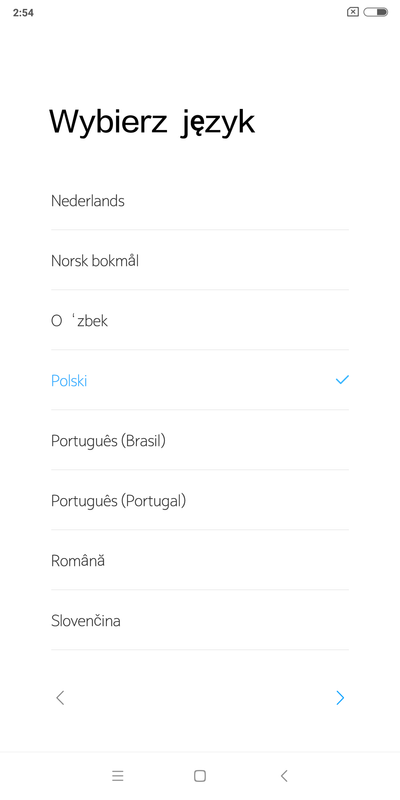
Task: Tap the blue next arrow
Action: click(340, 697)
